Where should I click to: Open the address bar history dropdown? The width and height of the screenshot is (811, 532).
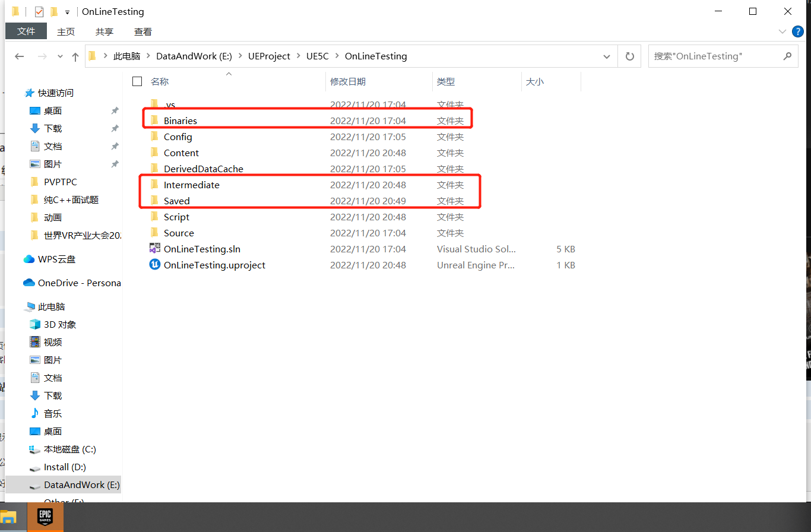click(606, 56)
